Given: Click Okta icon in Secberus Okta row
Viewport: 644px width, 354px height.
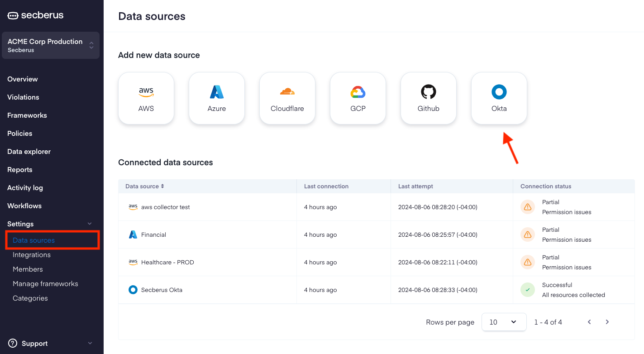Looking at the screenshot, I should tap(133, 290).
